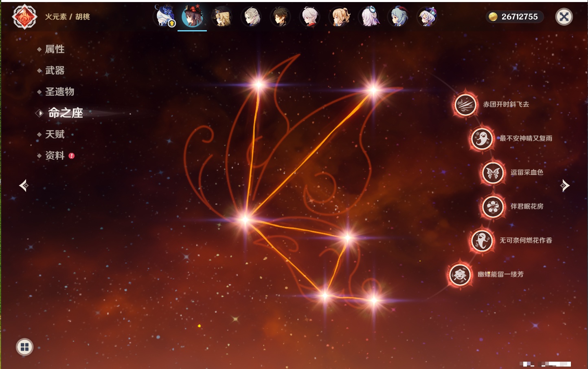This screenshot has height=369, width=588.
Task: Click the 无可奈何燃花作香 label
Action: pos(526,241)
